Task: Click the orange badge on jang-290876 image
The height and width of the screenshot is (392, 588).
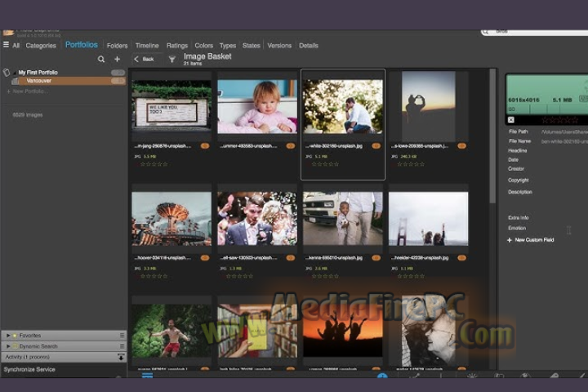Action: [x=205, y=146]
